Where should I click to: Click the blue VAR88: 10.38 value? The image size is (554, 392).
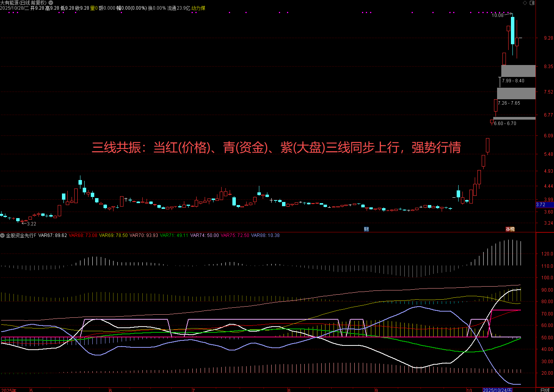[265, 235]
